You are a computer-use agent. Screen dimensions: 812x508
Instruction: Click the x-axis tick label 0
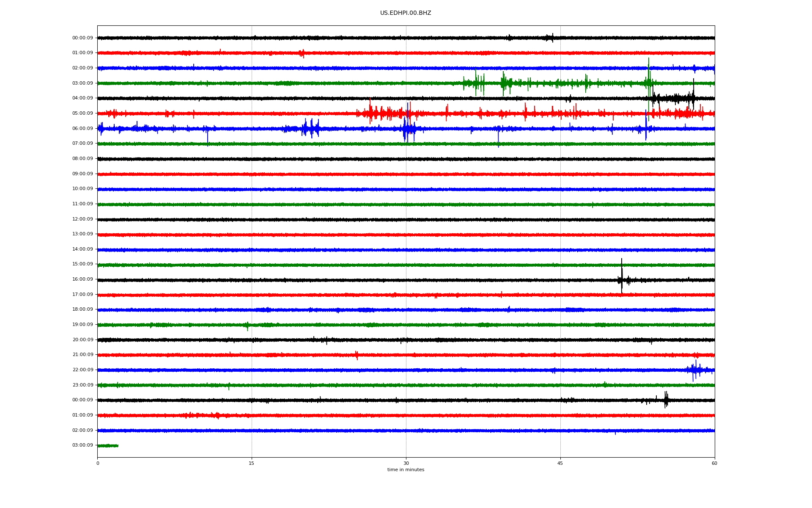pos(98,463)
